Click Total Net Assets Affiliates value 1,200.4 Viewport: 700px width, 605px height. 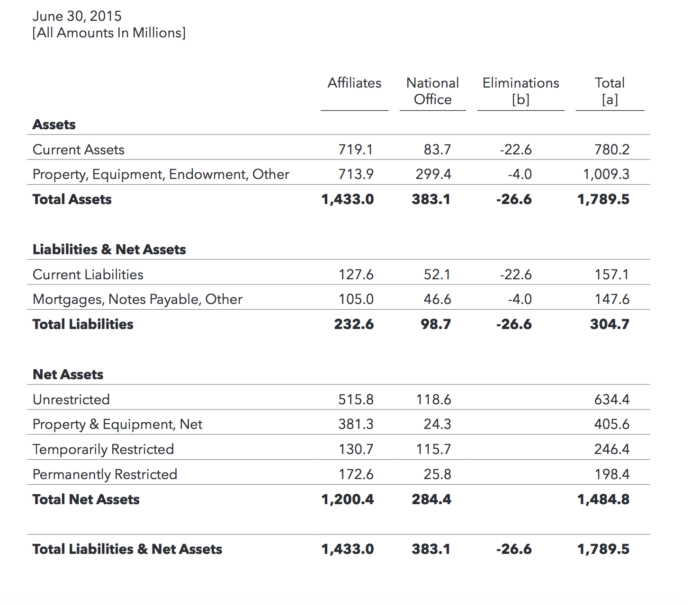coord(348,499)
